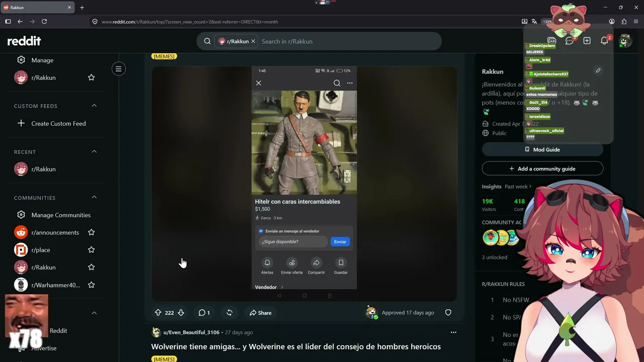Viewport: 644px width, 362px height.
Task: Favorite r/Rakkun at top of sidebar
Action: click(x=92, y=77)
